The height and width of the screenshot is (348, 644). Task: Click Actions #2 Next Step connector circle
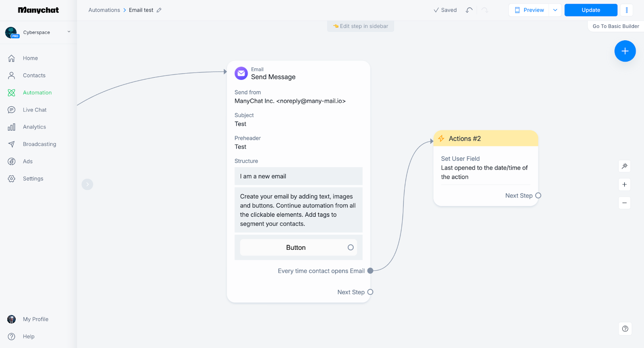[538, 196]
